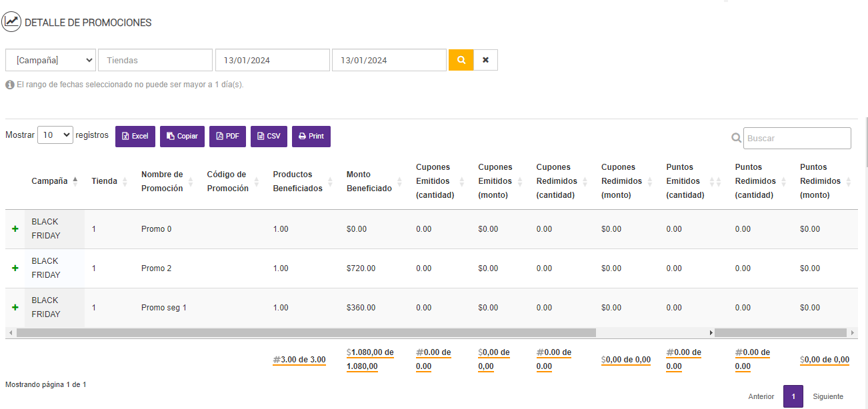Expand the Promo 0 row details
Image resolution: width=868 pixels, height=409 pixels.
pos(15,228)
